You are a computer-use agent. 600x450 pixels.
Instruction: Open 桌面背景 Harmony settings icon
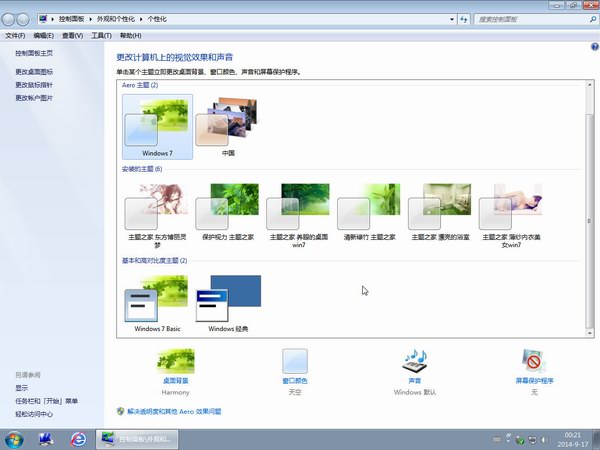(x=176, y=360)
